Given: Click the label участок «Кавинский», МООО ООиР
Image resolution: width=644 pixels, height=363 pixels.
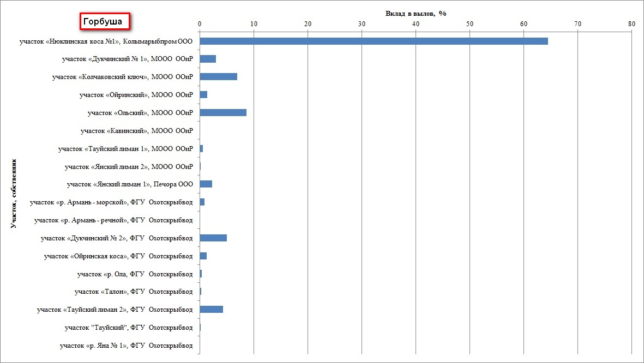Looking at the screenshot, I should (136, 131).
